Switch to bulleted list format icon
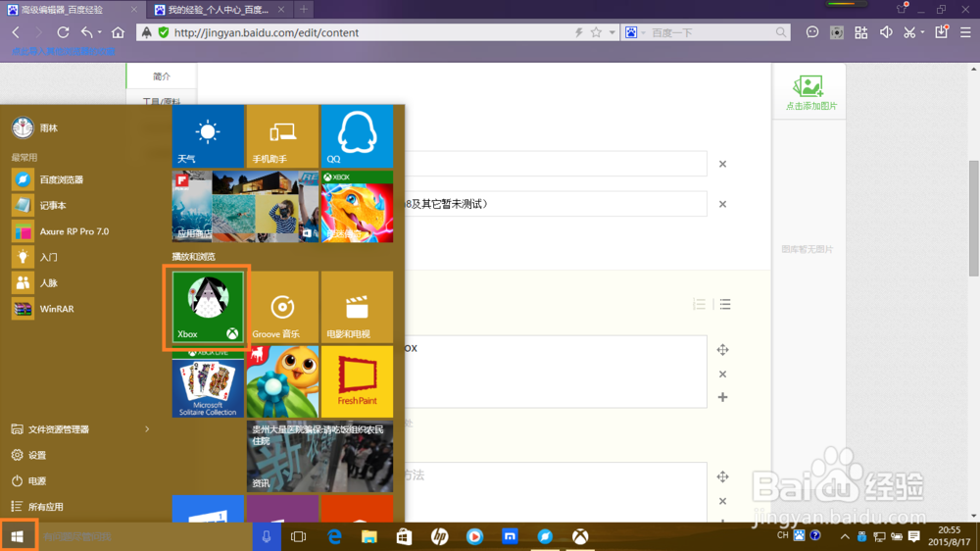The height and width of the screenshot is (551, 980). pyautogui.click(x=725, y=304)
